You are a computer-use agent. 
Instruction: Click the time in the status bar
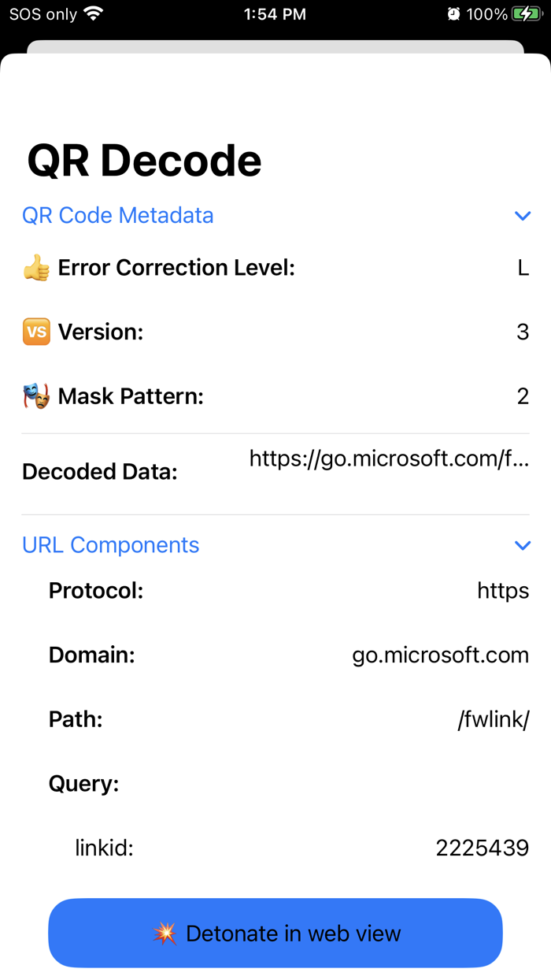point(275,13)
